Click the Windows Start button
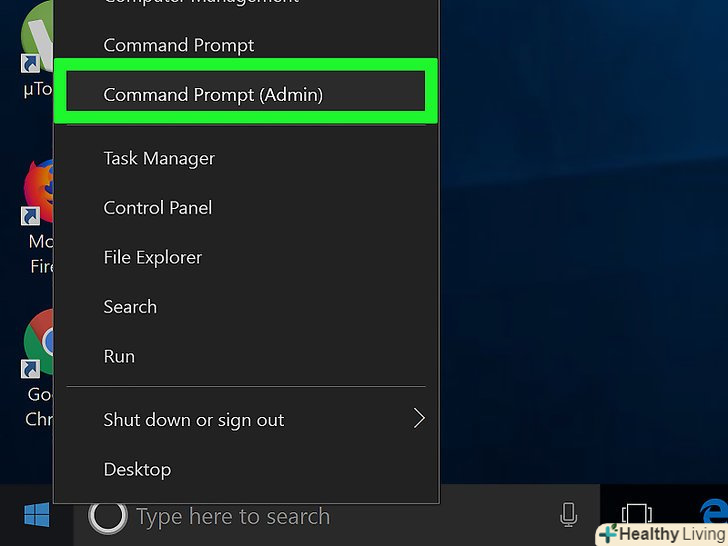Screen dimensions: 728x546 (x=37, y=516)
